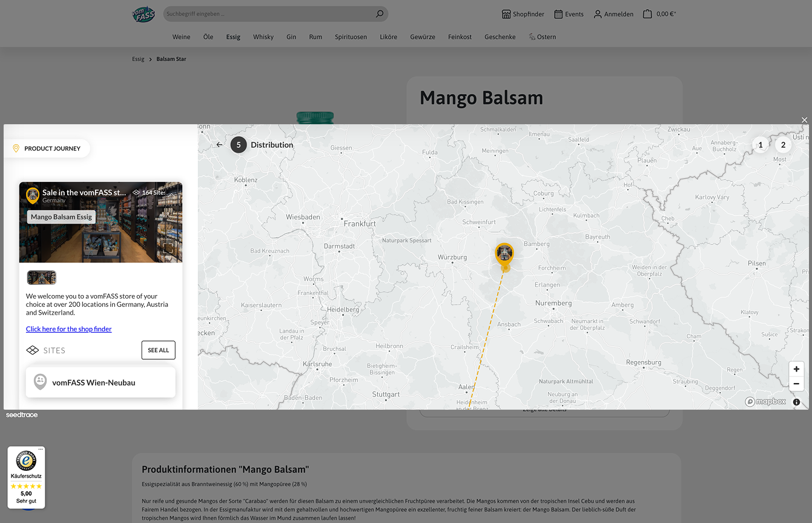Open the Rum menu
The height and width of the screenshot is (523, 812).
tap(315, 37)
